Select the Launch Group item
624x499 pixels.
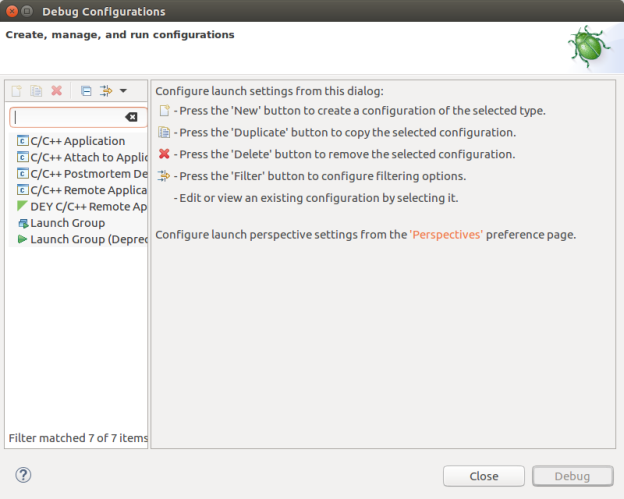[x=67, y=223]
